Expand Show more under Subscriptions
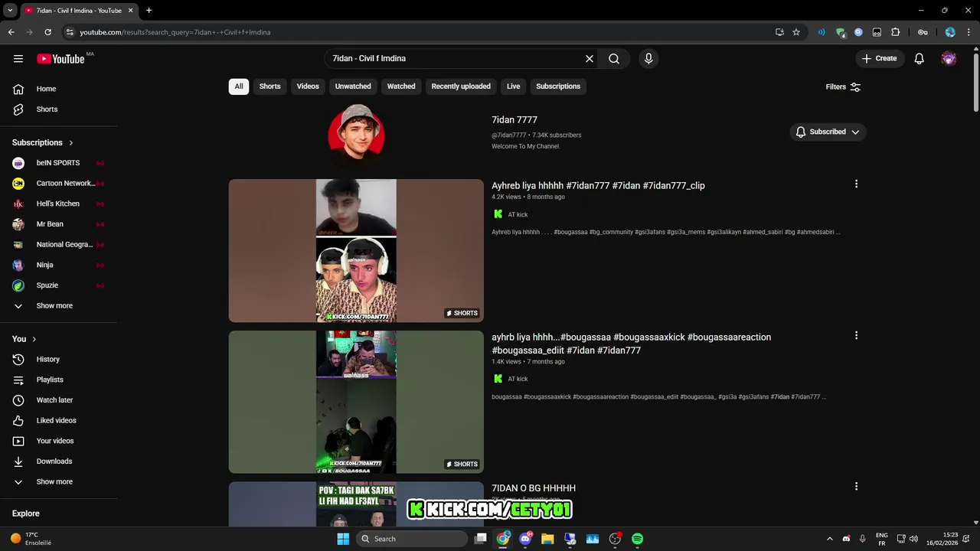The height and width of the screenshot is (551, 980). click(x=59, y=306)
